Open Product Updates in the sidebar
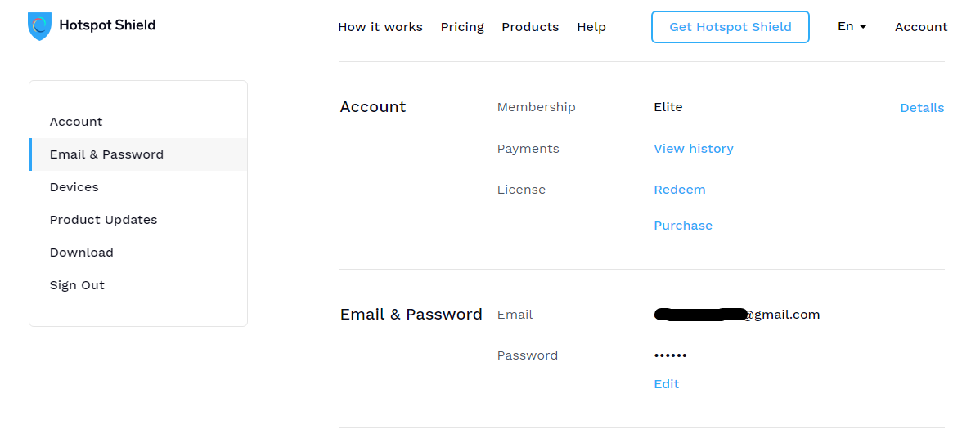 [x=138, y=220]
